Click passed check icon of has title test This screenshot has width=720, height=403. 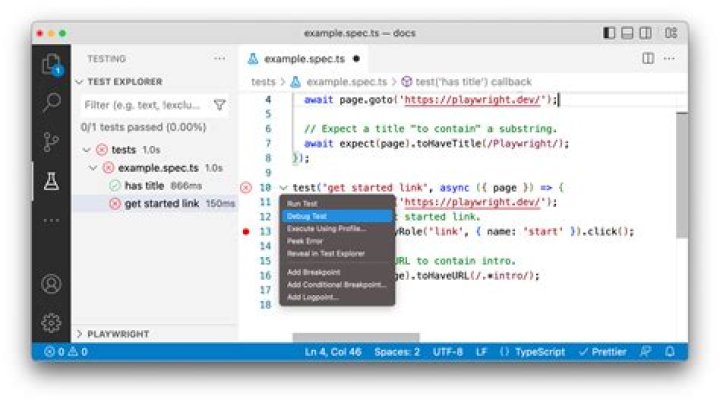115,186
